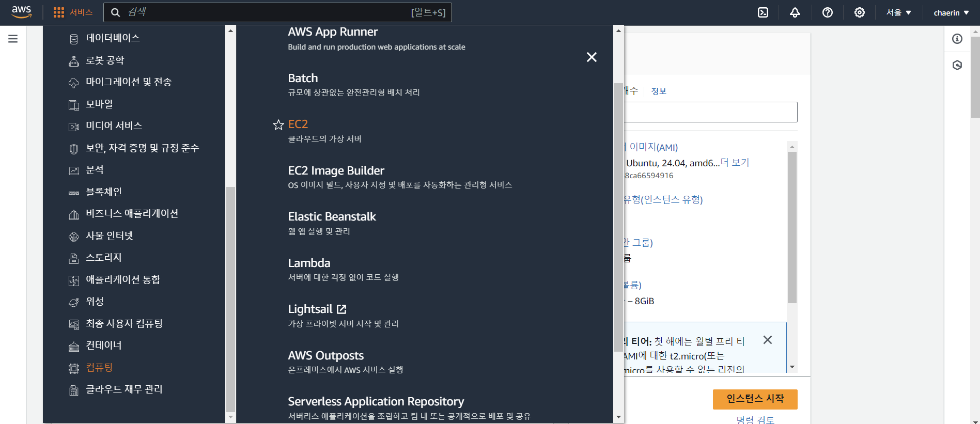Open the CloudShell terminal icon

click(x=763, y=12)
